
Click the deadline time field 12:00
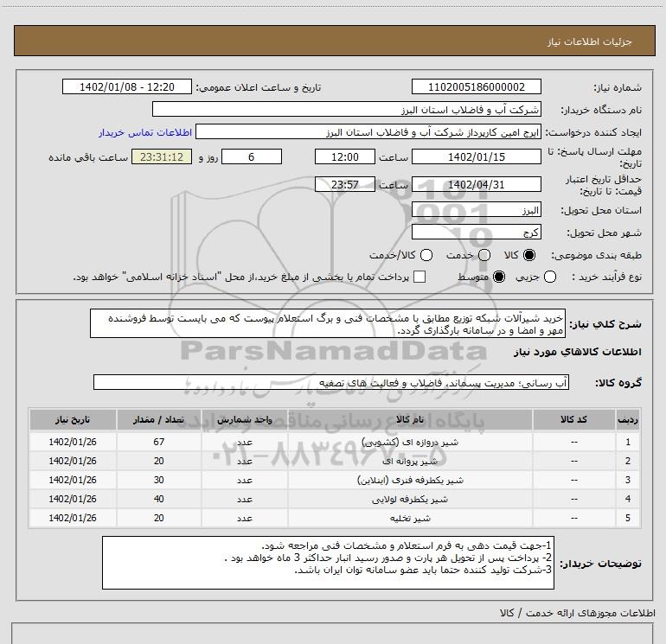point(345,156)
